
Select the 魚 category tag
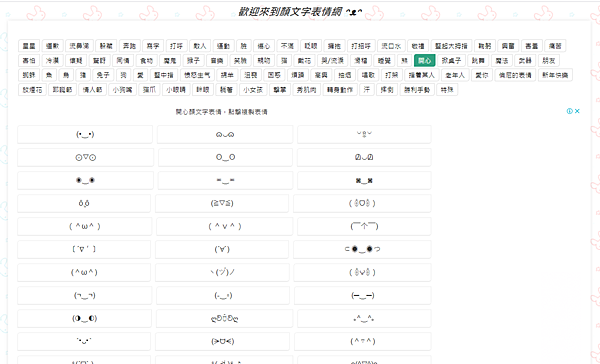tap(49, 75)
